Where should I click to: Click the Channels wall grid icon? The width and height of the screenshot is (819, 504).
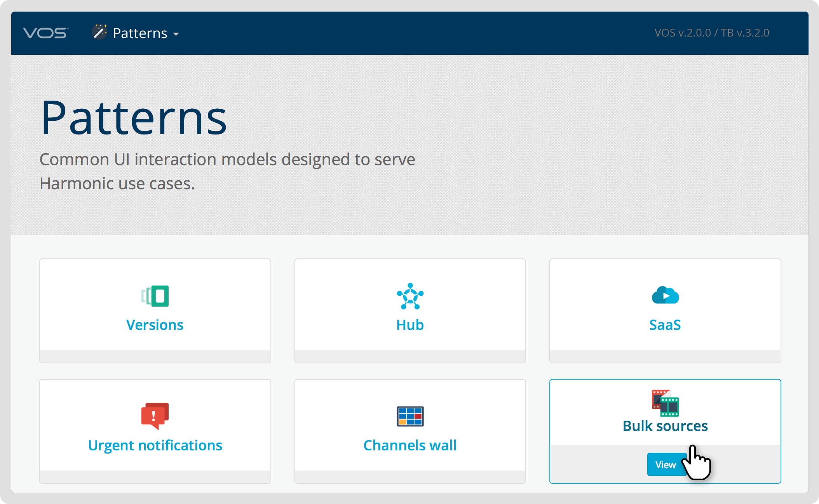[410, 417]
